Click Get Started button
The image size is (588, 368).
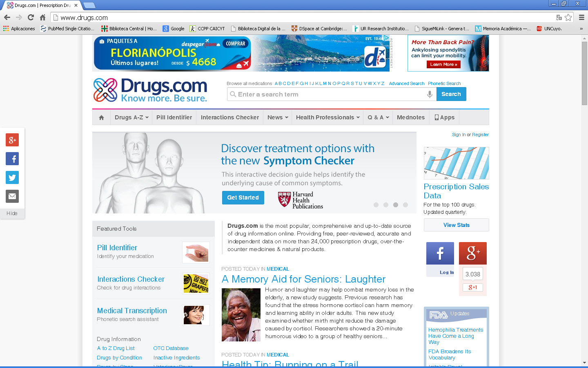pos(243,197)
